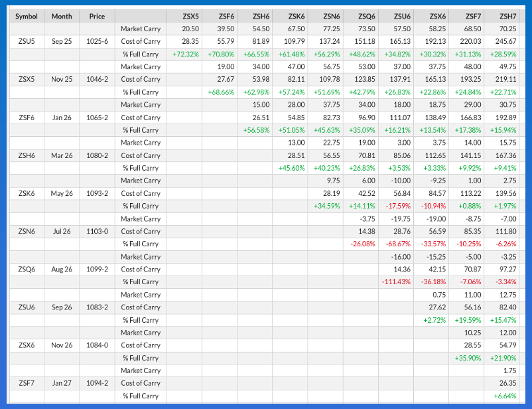This screenshot has height=409, width=532.
Task: Click the ZSX6 symbol row cell
Action: click(x=27, y=345)
